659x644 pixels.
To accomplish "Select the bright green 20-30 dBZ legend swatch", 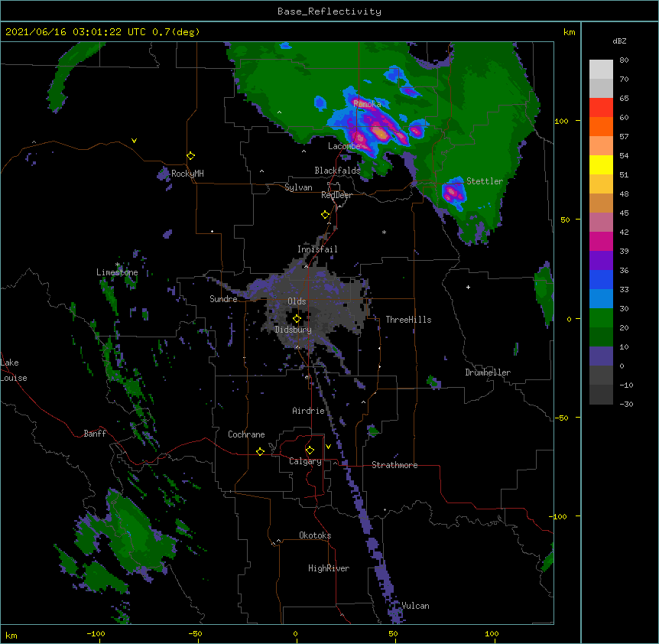I will pyautogui.click(x=601, y=318).
